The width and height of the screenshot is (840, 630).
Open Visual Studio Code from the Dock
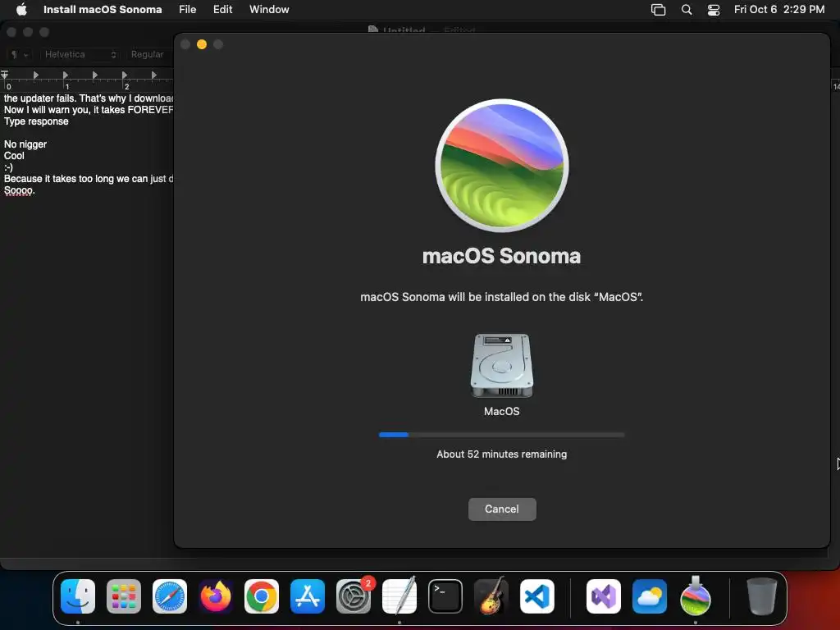pos(537,596)
